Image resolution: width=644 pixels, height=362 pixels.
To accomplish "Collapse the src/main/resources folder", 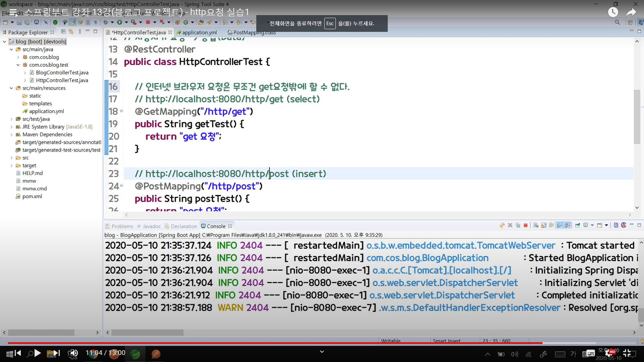I will click(11, 88).
